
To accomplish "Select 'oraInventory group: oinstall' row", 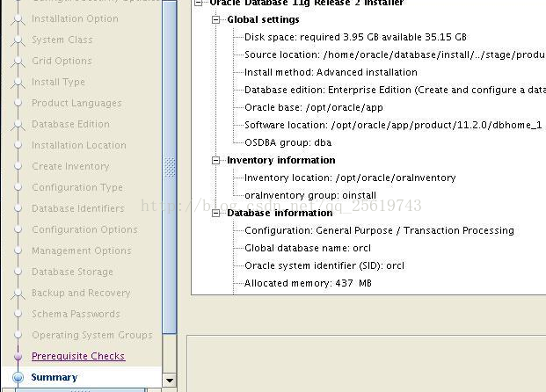I will (310, 196).
